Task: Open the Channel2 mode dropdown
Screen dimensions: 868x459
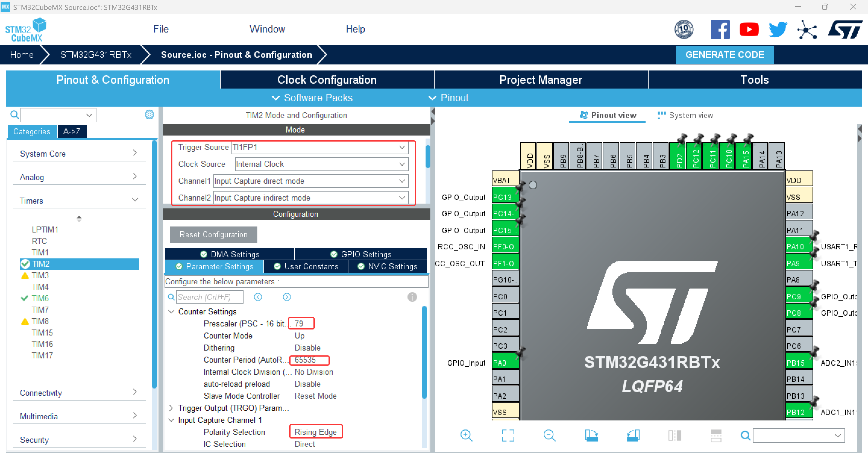Action: (311, 198)
